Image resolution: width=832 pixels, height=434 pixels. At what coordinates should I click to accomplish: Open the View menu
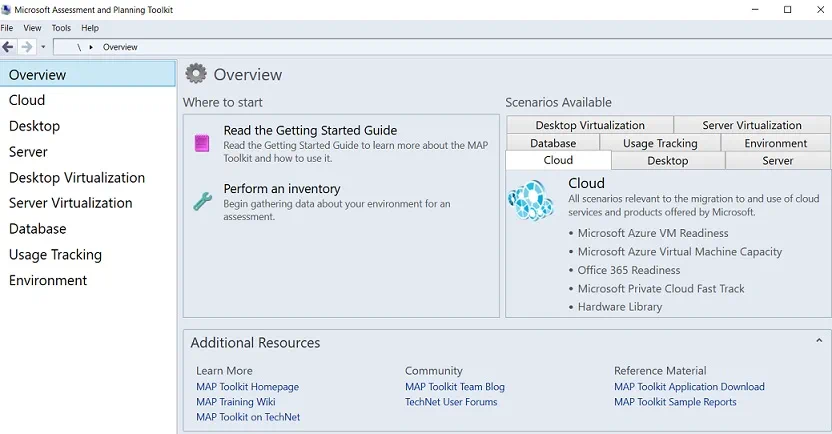[x=33, y=28]
